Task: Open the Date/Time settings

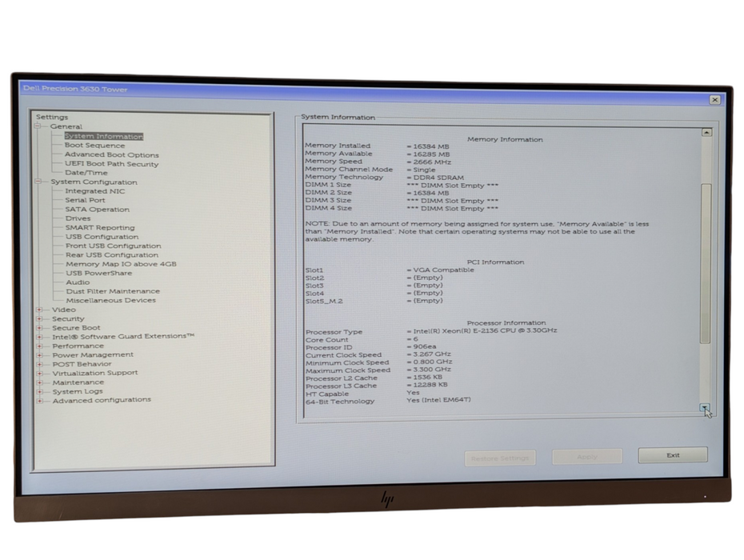Action: [86, 173]
